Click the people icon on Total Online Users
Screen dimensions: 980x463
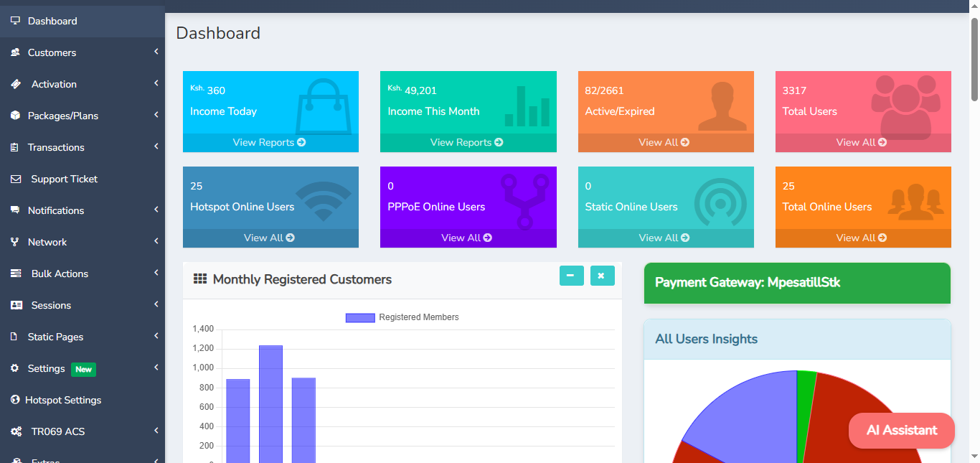tap(915, 202)
